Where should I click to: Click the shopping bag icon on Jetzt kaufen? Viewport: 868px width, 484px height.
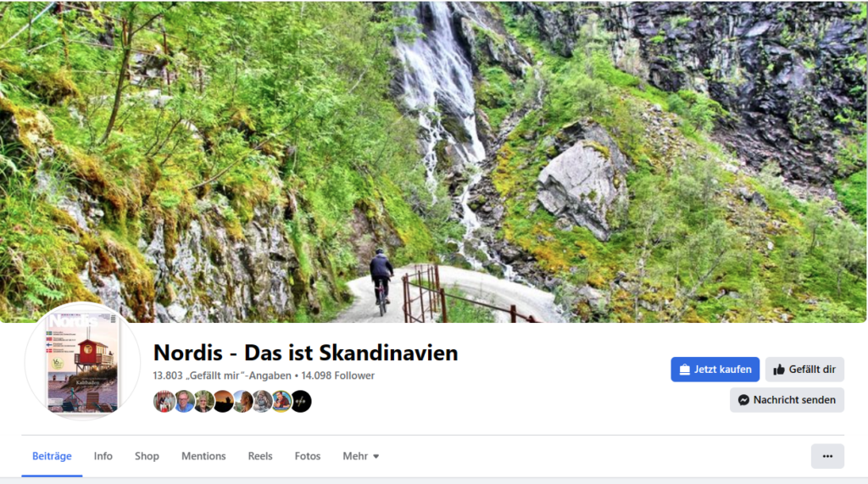(x=684, y=370)
